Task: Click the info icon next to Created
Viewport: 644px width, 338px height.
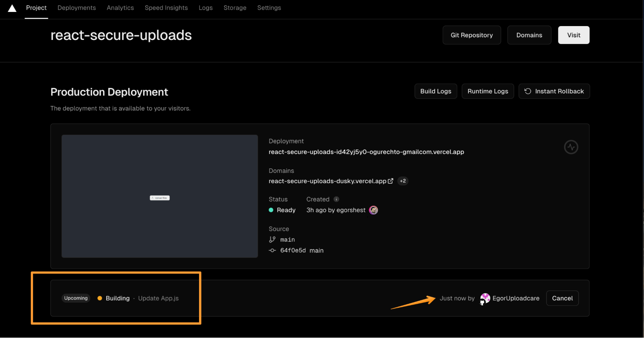Action: pos(336,199)
